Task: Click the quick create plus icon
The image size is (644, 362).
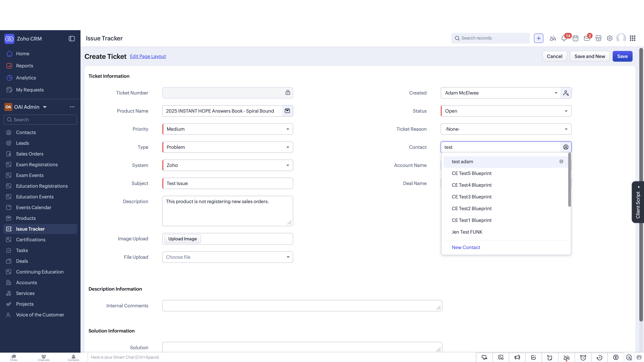Action: [x=539, y=38]
